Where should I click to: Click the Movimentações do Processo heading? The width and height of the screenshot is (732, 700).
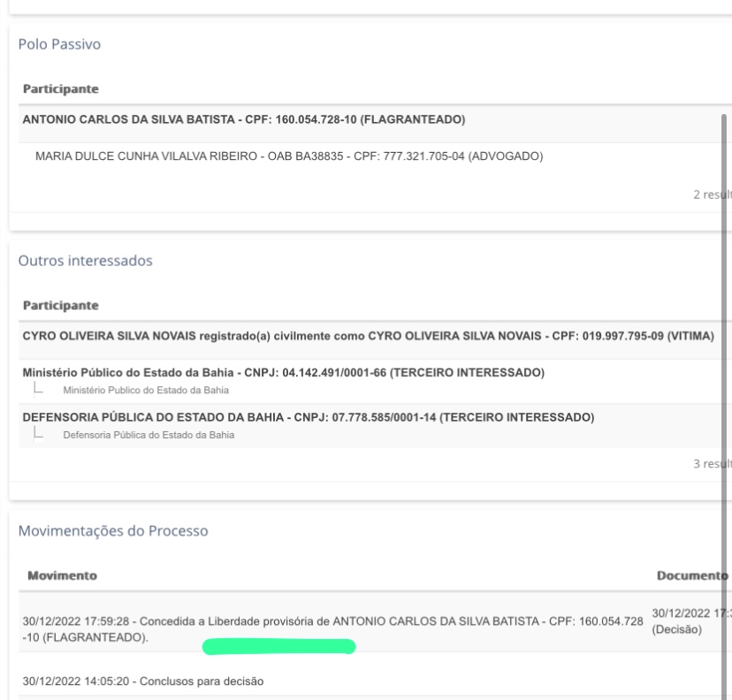click(x=106, y=530)
